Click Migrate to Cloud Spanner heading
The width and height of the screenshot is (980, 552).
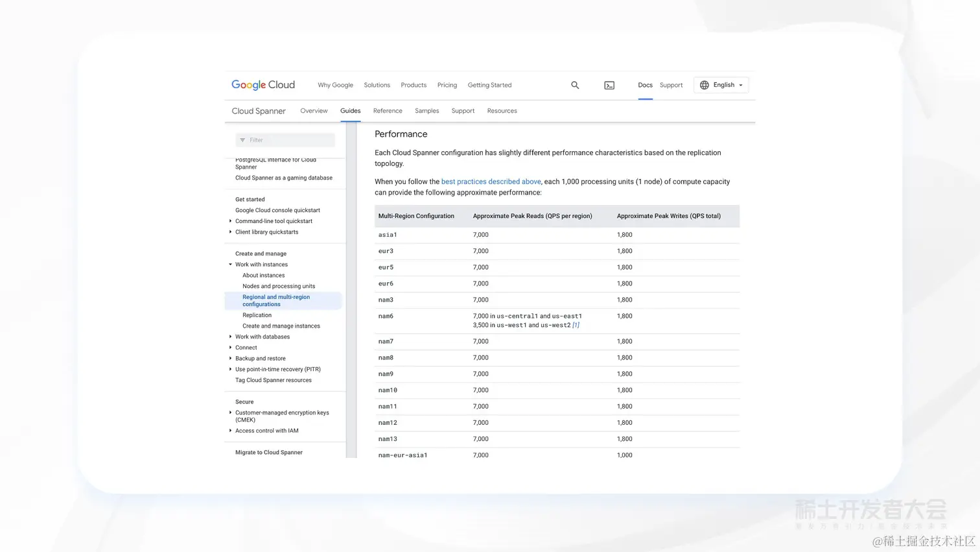pyautogui.click(x=268, y=452)
